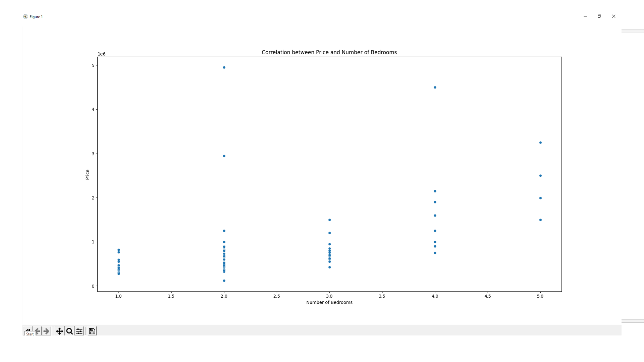Click the x-axis tick label 1.0

118,296
